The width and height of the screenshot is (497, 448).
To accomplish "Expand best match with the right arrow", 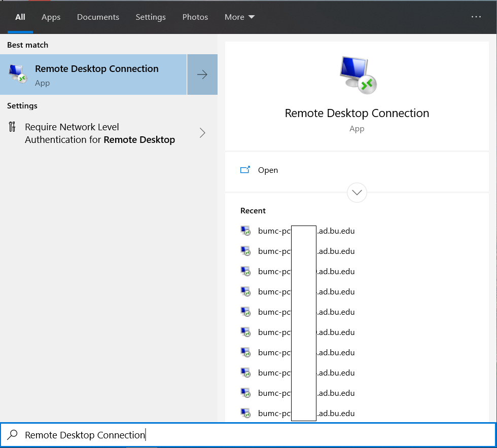I will point(202,74).
